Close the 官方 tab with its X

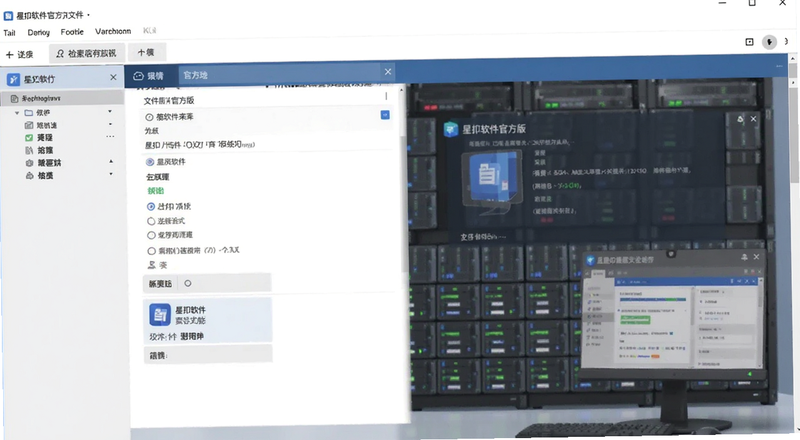point(388,71)
